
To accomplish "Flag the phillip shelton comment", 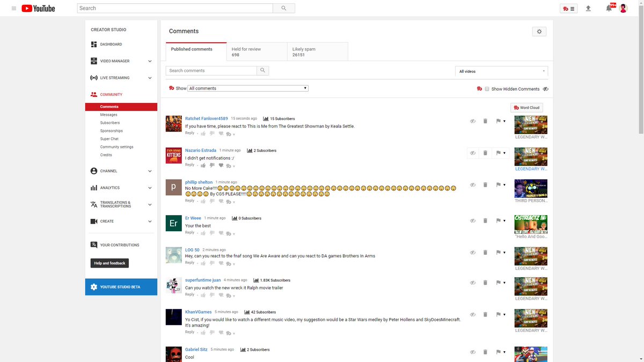I will (498, 184).
